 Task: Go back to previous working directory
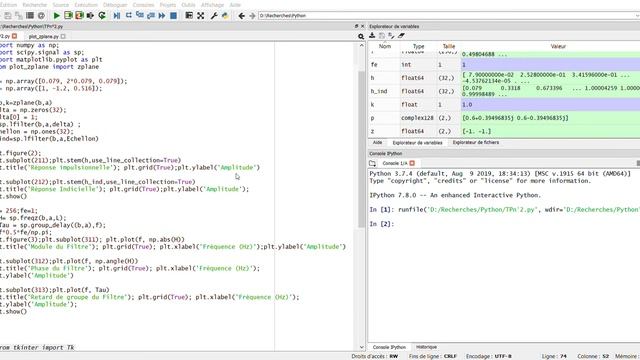[241, 16]
